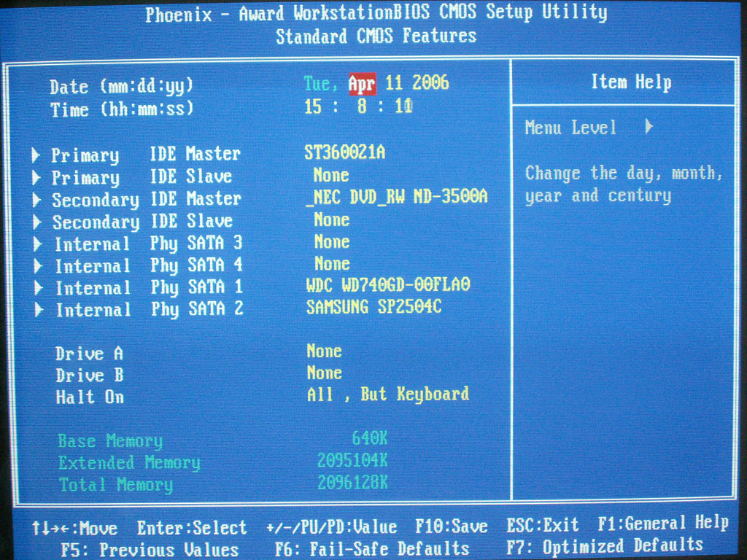Click F7: Optimized Defaults option
747x560 pixels.
coord(604,545)
